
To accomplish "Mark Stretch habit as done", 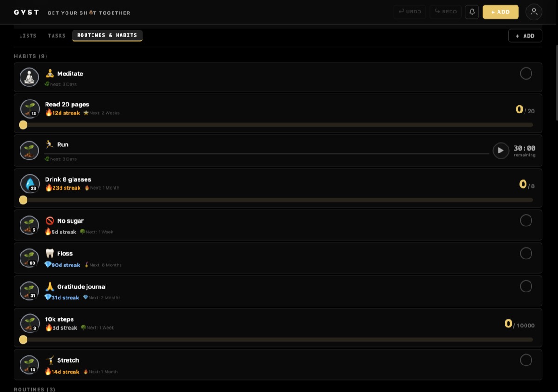I will tap(526, 360).
